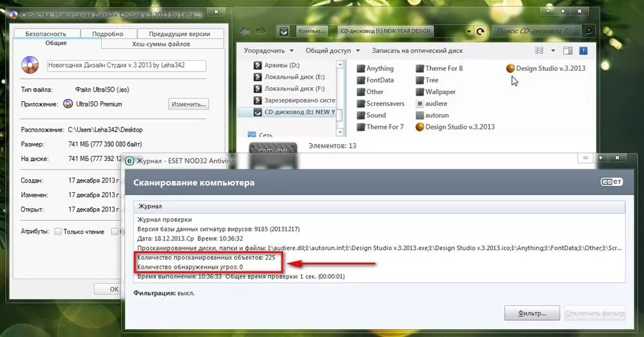The height and width of the screenshot is (337, 644).
Task: Click the search magnifier icon in Explorer
Action: pyautogui.click(x=588, y=31)
